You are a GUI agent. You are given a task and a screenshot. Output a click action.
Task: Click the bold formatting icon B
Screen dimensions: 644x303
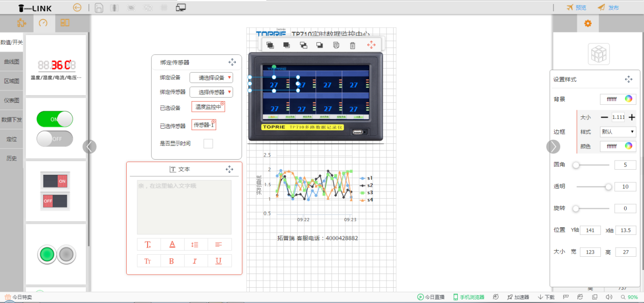point(172,260)
